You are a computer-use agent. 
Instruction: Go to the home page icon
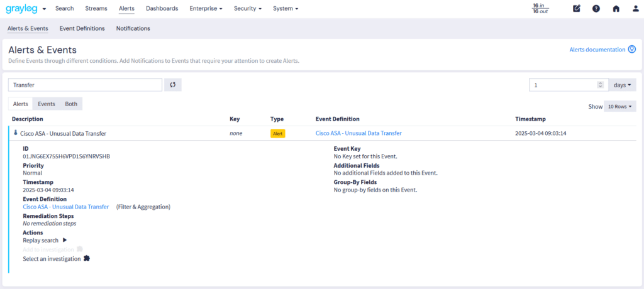pyautogui.click(x=616, y=9)
